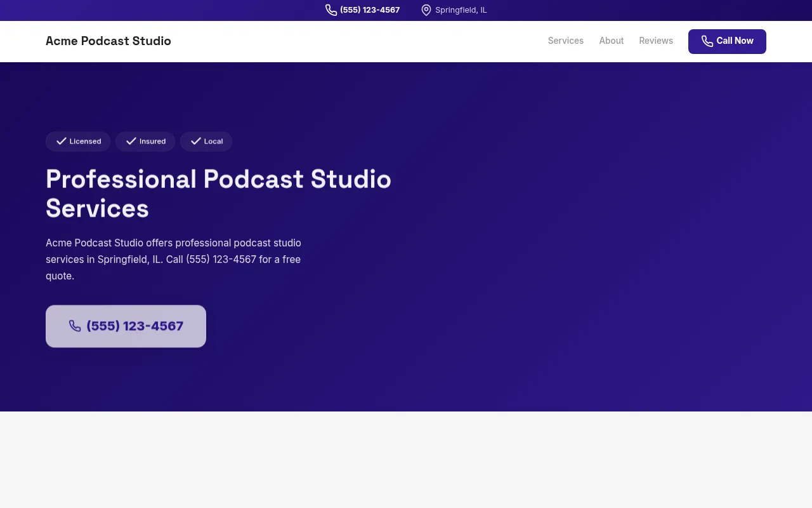Viewport: 812px width, 508px height.
Task: Click the Call Now button
Action: (x=727, y=41)
